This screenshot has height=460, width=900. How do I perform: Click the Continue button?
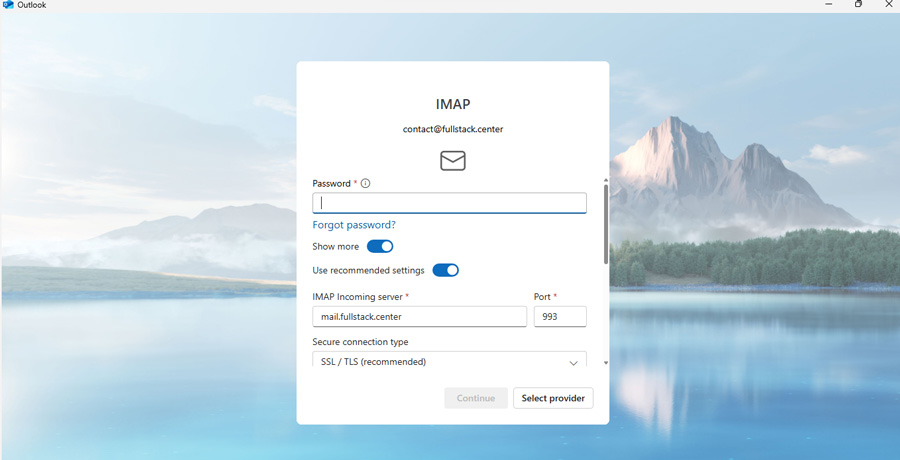pyautogui.click(x=476, y=398)
